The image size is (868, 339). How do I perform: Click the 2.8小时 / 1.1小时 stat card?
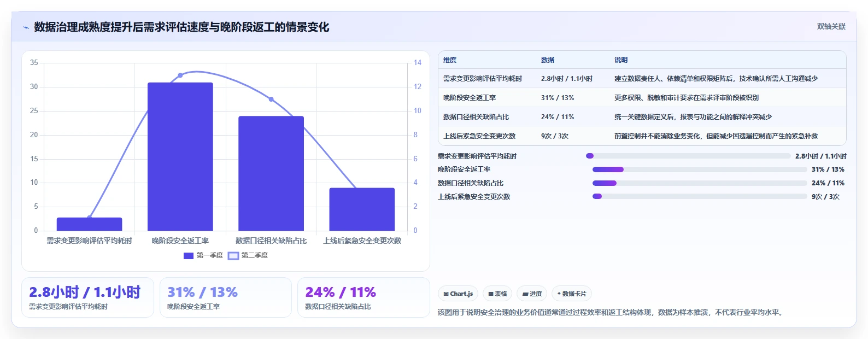(x=87, y=297)
